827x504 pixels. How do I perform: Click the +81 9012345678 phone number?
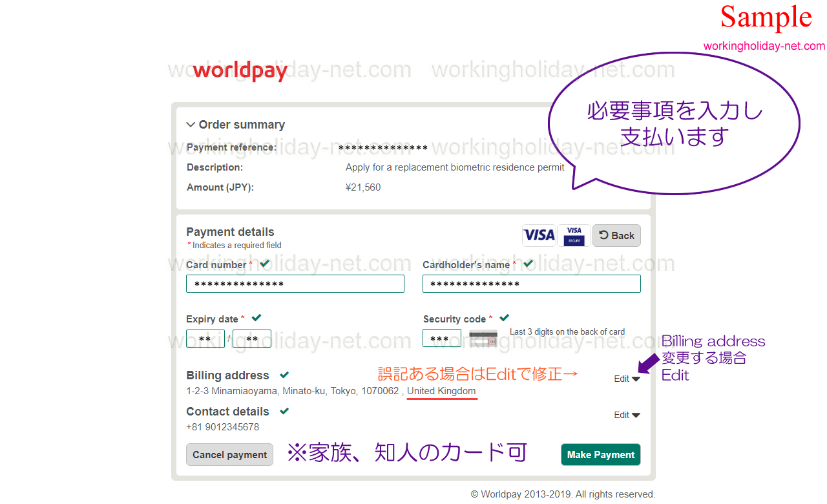223,427
